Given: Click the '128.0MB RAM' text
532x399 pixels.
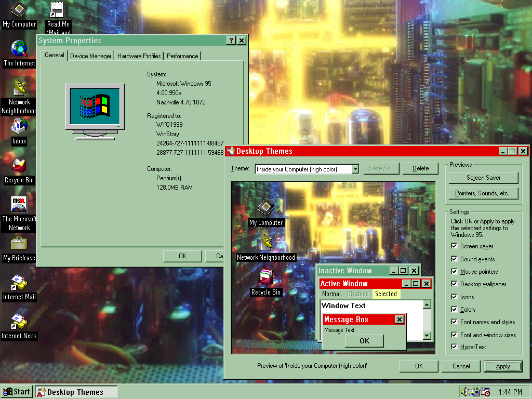Looking at the screenshot, I should 175,187.
